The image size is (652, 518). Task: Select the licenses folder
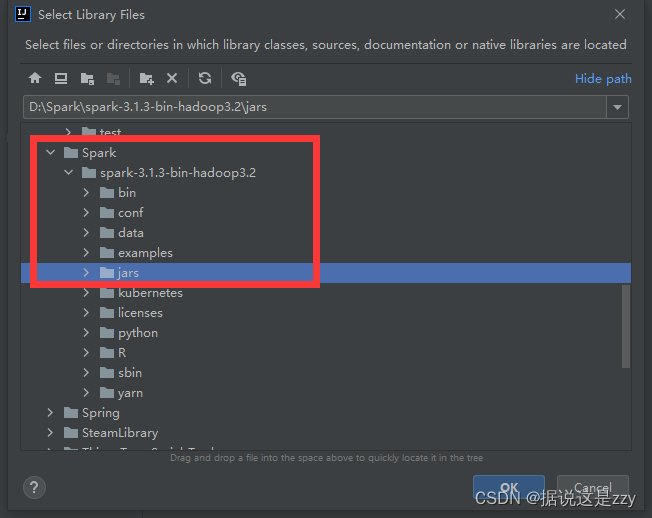(131, 313)
